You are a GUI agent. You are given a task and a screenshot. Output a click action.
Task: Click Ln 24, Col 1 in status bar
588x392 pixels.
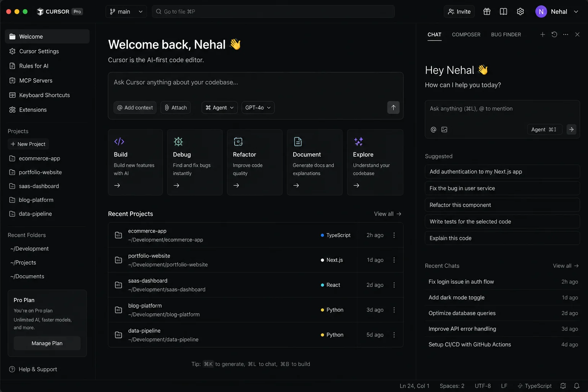(415, 386)
